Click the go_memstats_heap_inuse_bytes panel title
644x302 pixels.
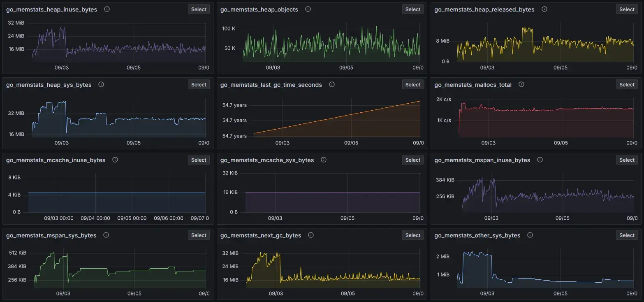click(52, 9)
